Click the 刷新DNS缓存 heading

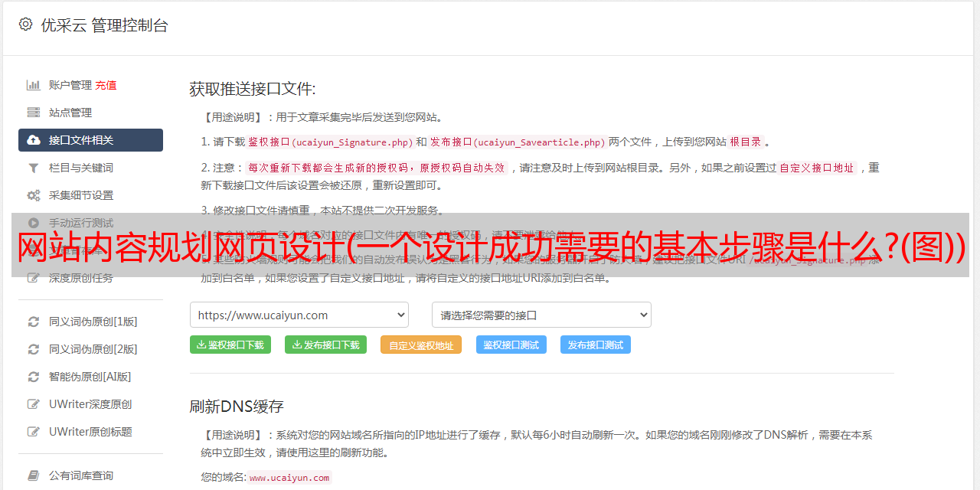tap(237, 406)
